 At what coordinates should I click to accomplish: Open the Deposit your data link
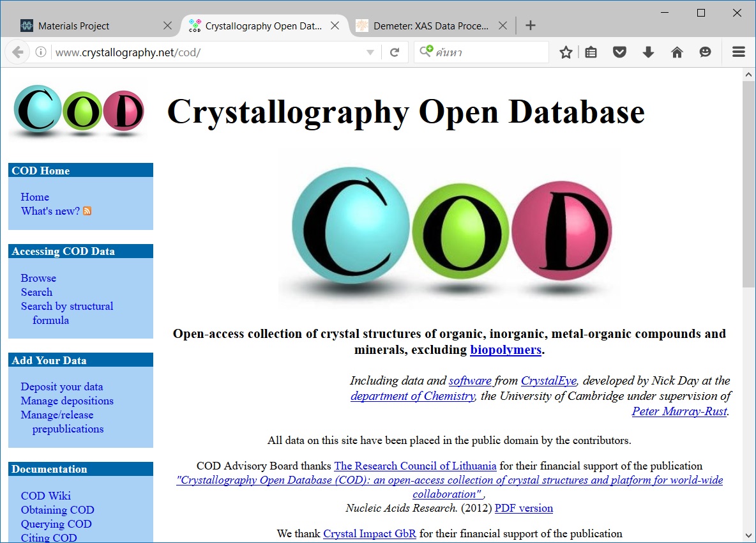click(x=62, y=386)
